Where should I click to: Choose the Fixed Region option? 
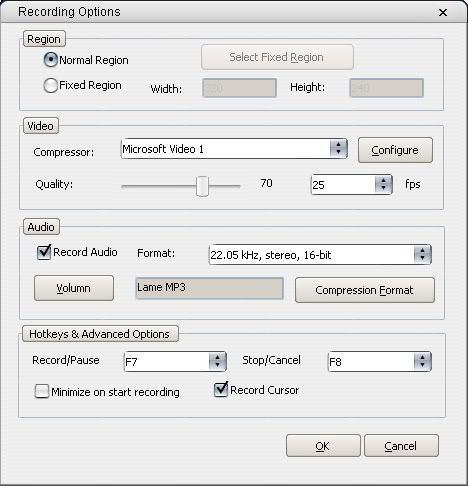click(51, 85)
